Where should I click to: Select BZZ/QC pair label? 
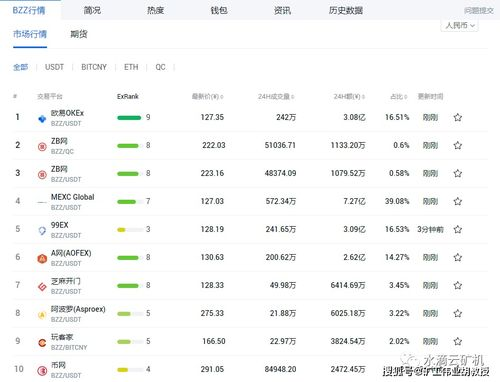point(62,152)
